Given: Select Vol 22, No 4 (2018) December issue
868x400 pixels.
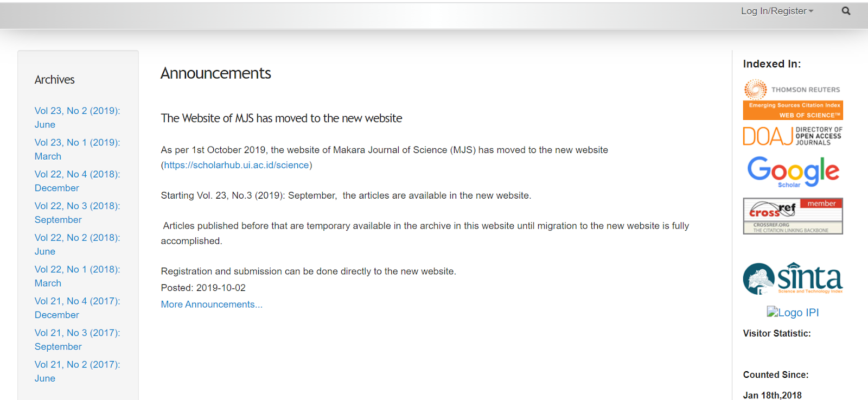Looking at the screenshot, I should pyautogui.click(x=78, y=181).
